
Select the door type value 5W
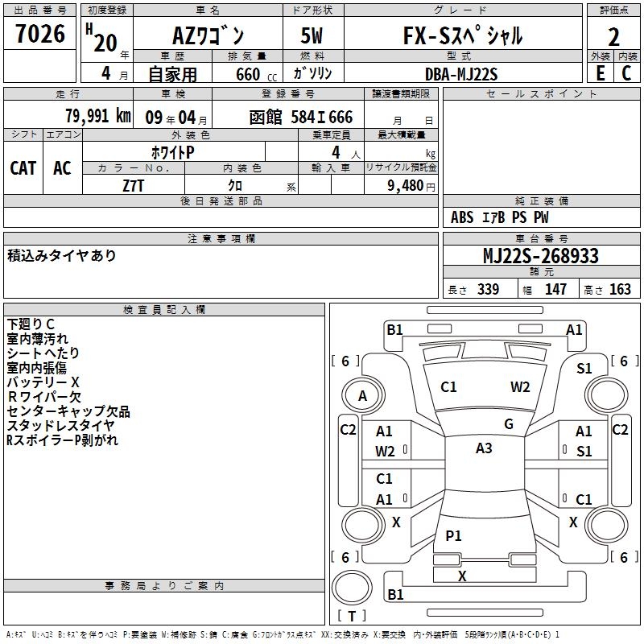[x=312, y=35]
